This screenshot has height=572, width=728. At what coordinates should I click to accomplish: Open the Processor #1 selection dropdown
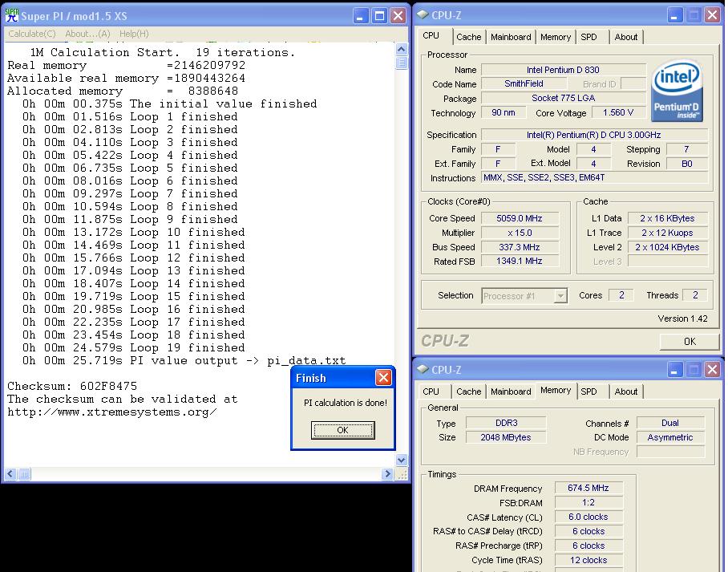coord(560,296)
